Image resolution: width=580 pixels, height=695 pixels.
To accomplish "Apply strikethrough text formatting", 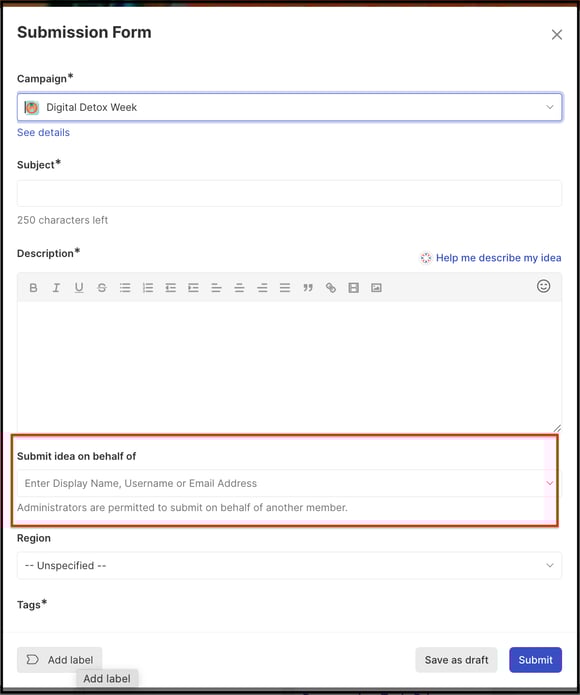I will point(102,288).
